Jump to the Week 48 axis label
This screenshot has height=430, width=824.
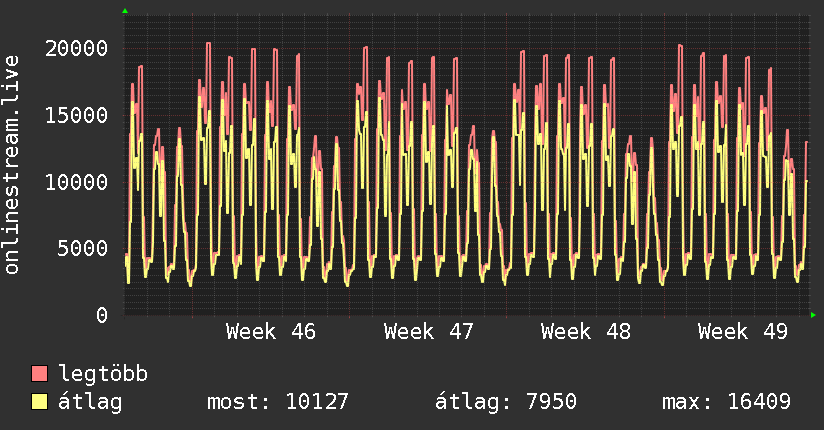pos(585,332)
